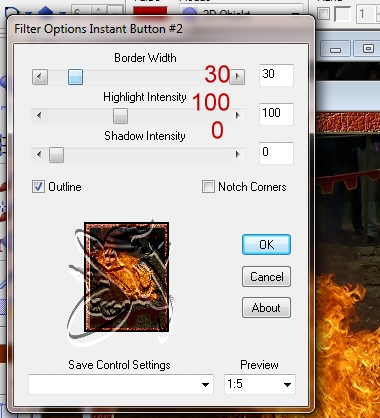Screen dimensions: 380x418
Task: Toggle the checkbox in the top-right toolbar
Action: [x=323, y=14]
